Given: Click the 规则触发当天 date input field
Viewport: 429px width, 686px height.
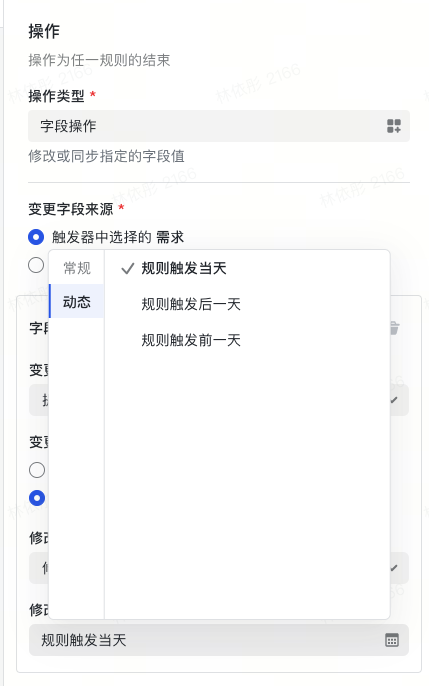Looking at the screenshot, I should 219,640.
